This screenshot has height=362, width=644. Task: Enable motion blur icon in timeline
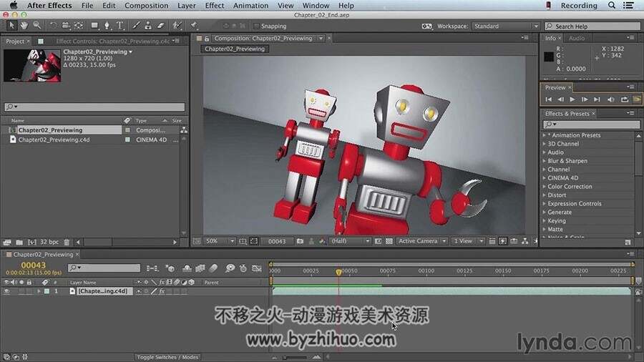213,268
